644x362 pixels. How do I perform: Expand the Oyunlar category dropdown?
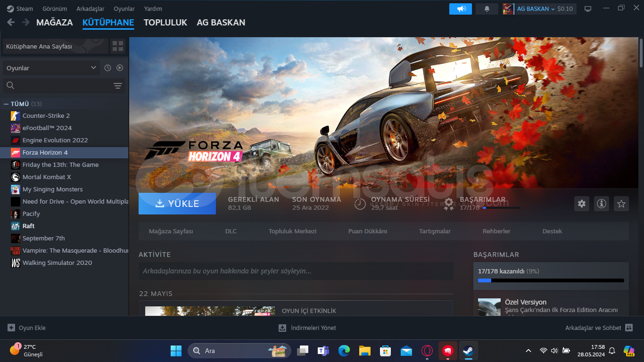click(51, 68)
